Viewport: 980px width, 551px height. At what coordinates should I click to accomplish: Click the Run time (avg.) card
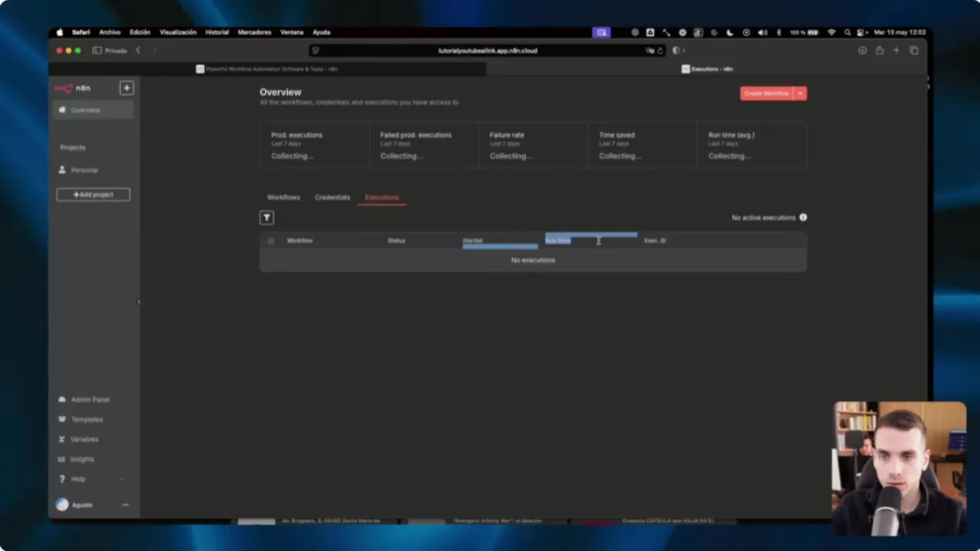coord(752,145)
